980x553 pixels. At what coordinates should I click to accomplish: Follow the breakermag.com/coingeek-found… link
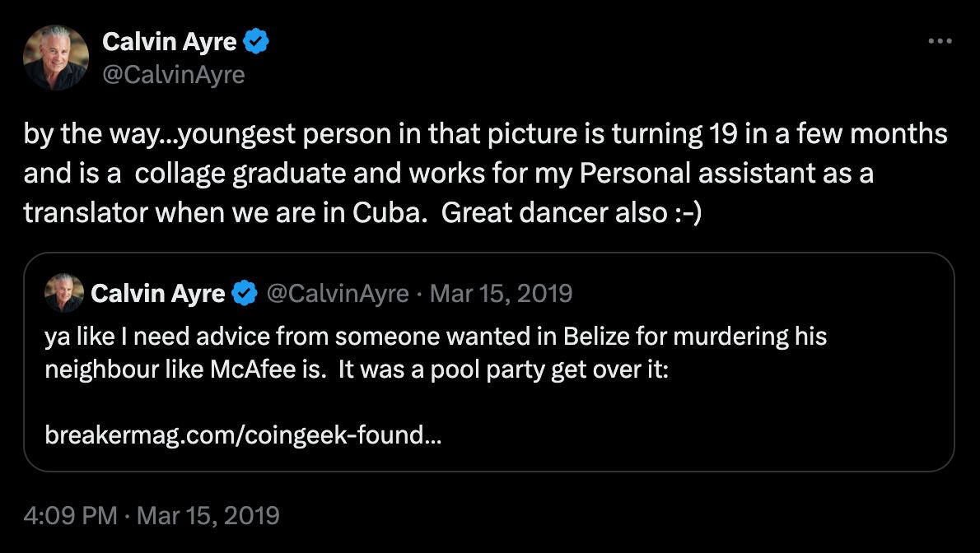click(243, 434)
